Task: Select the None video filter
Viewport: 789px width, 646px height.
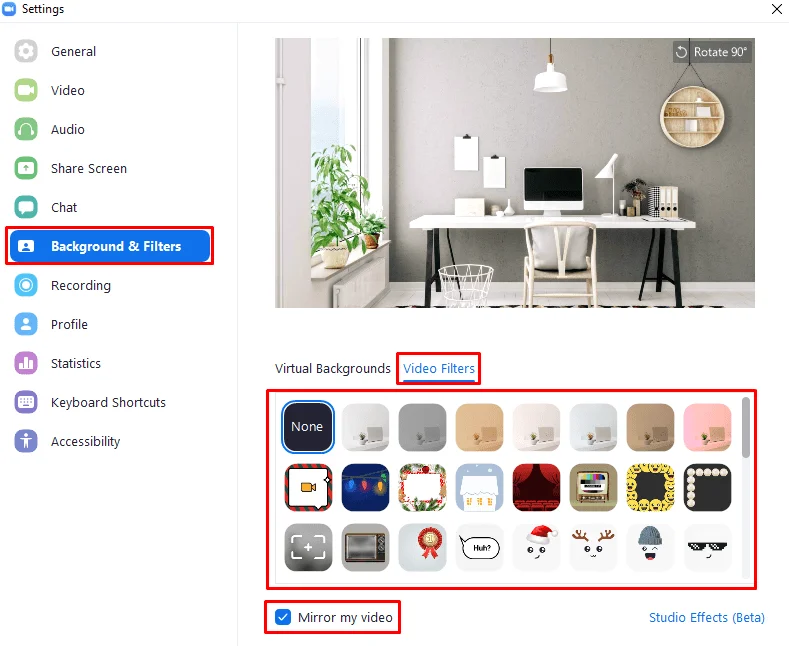Action: click(307, 427)
